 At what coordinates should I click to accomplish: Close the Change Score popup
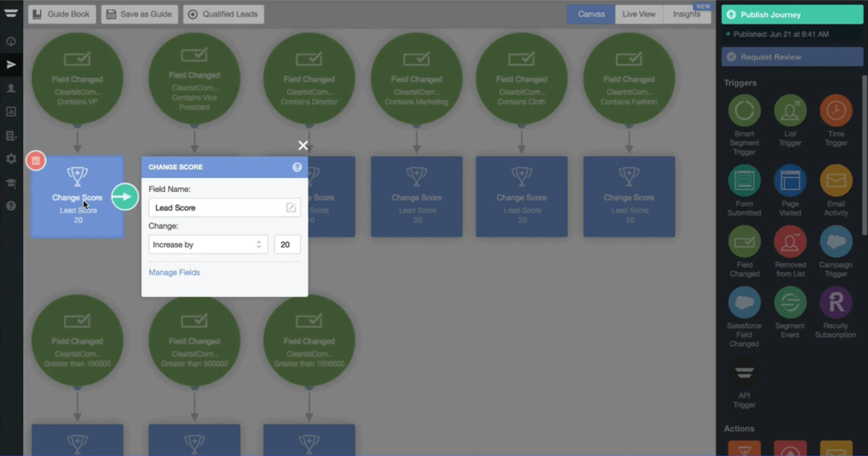tap(303, 145)
